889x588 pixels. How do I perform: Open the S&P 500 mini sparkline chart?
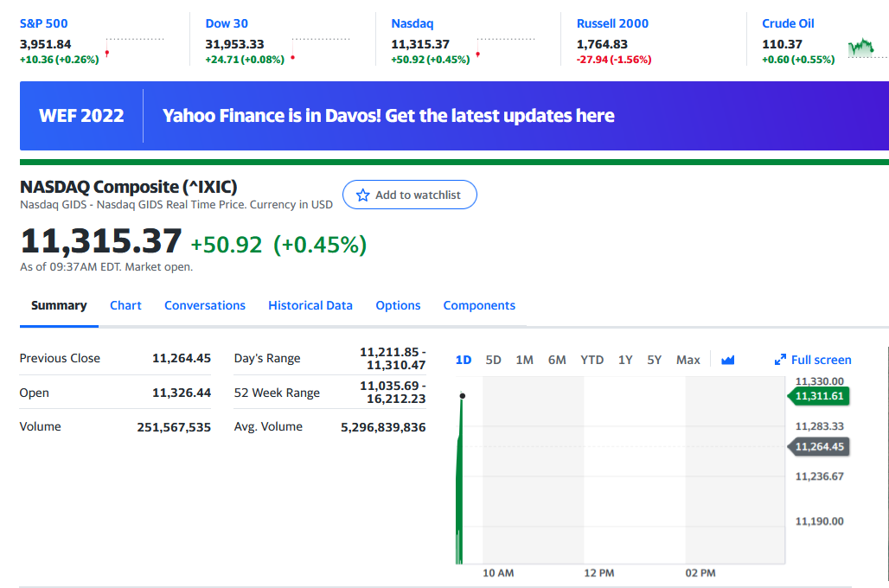click(135, 48)
